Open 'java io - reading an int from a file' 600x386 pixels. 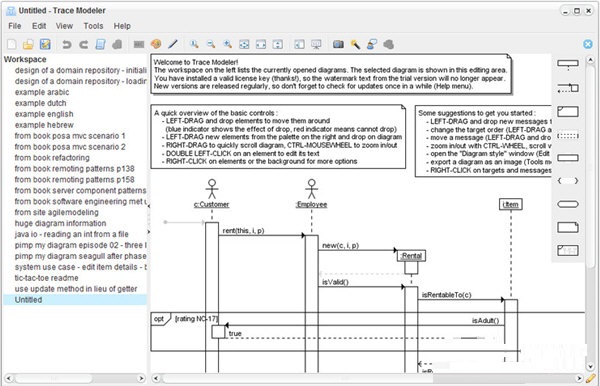click(72, 234)
